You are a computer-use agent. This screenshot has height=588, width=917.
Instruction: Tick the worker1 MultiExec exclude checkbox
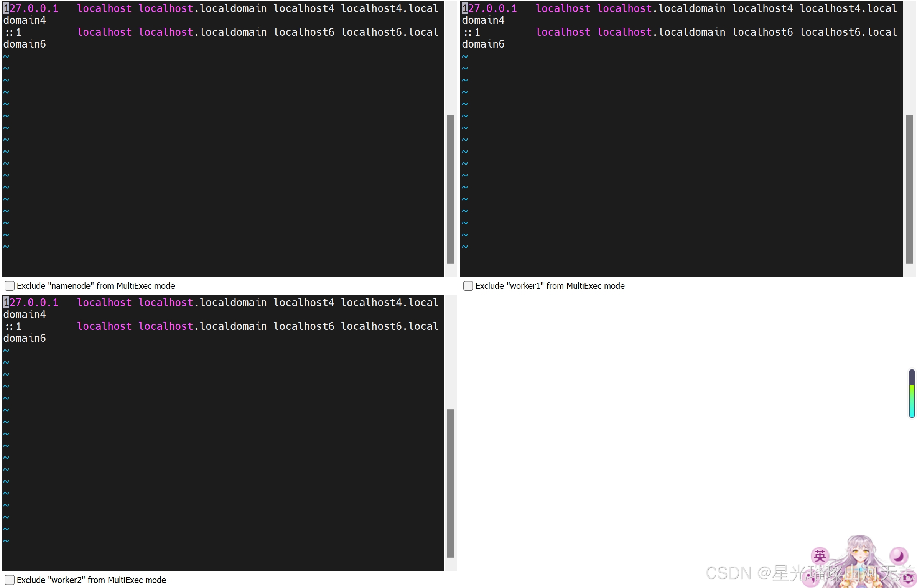[x=468, y=286]
